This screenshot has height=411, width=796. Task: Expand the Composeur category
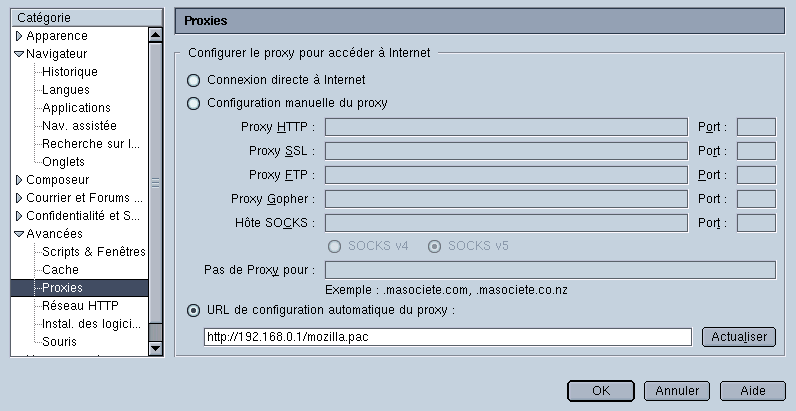click(19, 180)
